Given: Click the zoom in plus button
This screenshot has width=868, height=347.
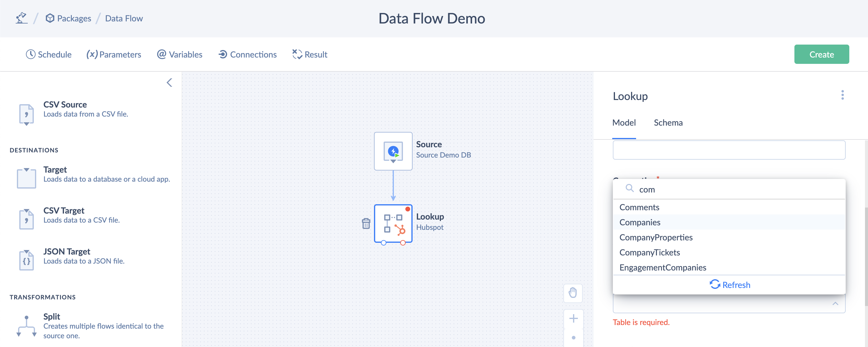Looking at the screenshot, I should coord(574,318).
